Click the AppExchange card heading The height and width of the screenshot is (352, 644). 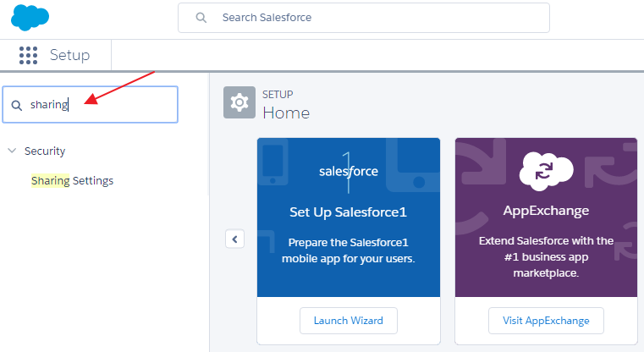pos(546,211)
